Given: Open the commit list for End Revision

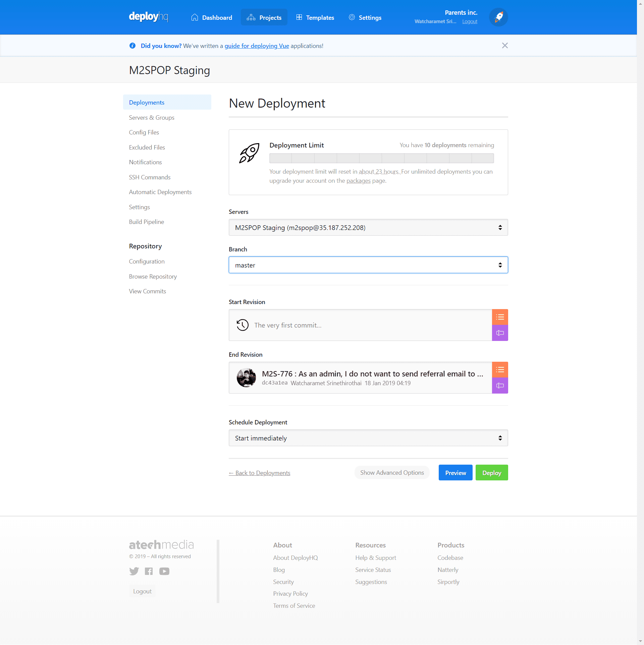Looking at the screenshot, I should [x=500, y=370].
